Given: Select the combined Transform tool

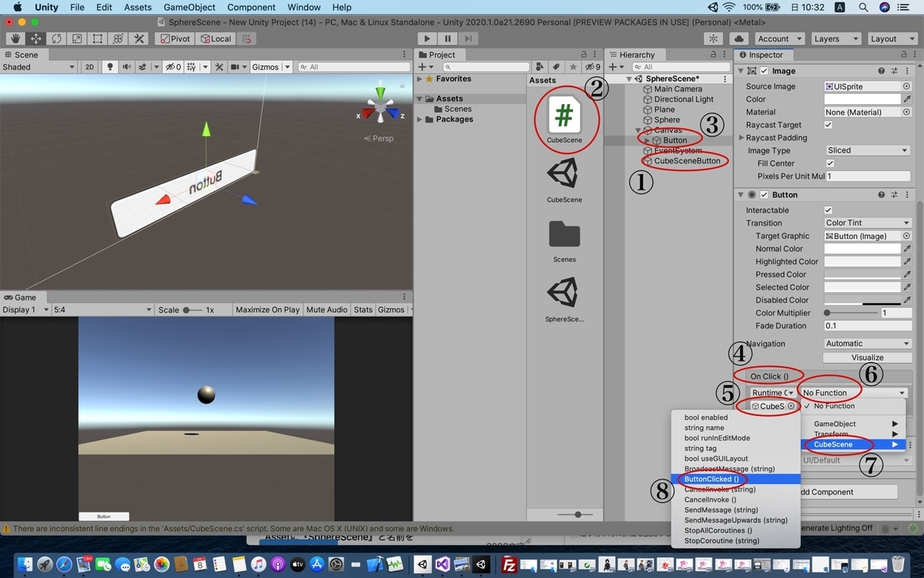Looking at the screenshot, I should pyautogui.click(x=119, y=39).
